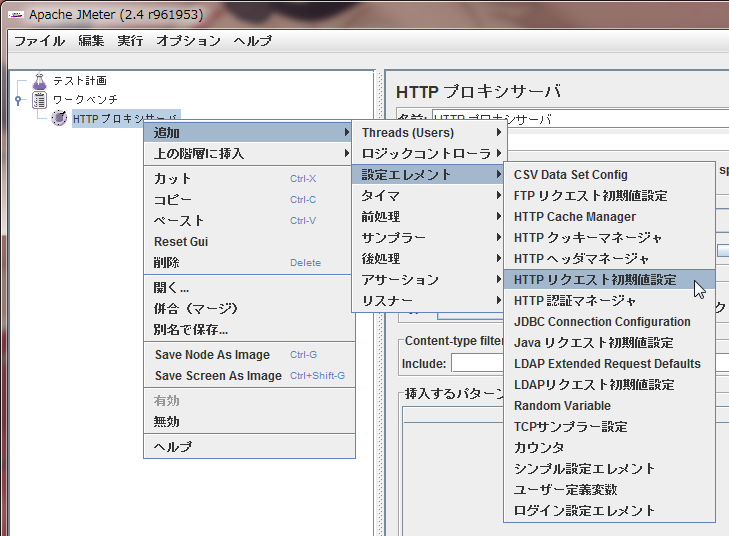The image size is (729, 536).
Task: Add カウンタ config element
Action: pyautogui.click(x=609, y=448)
